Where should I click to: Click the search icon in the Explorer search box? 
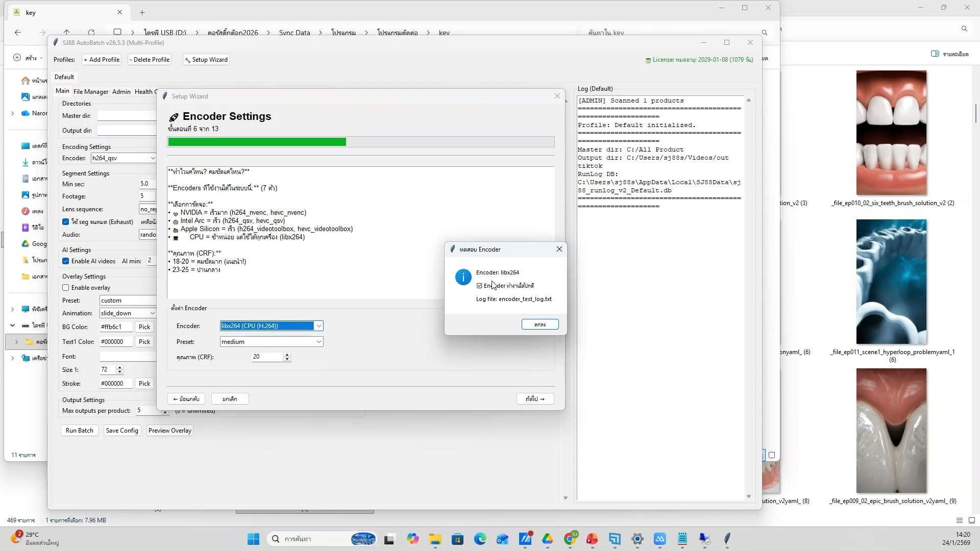[x=765, y=33]
